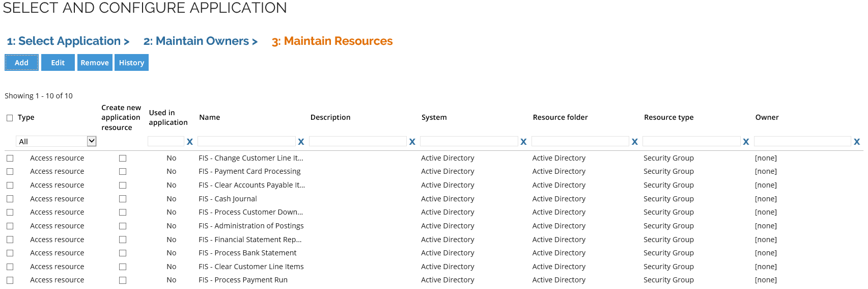This screenshot has width=868, height=289.
Task: Check the select-all checkbox beside Type
Action: point(10,118)
